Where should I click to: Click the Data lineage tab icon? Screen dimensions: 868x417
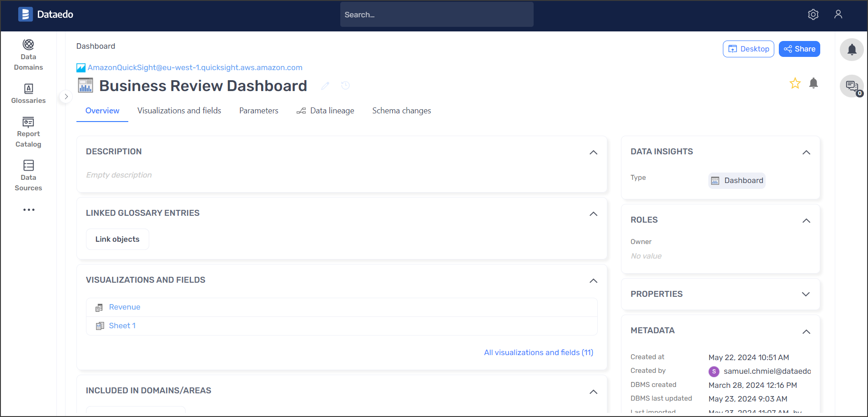click(301, 111)
